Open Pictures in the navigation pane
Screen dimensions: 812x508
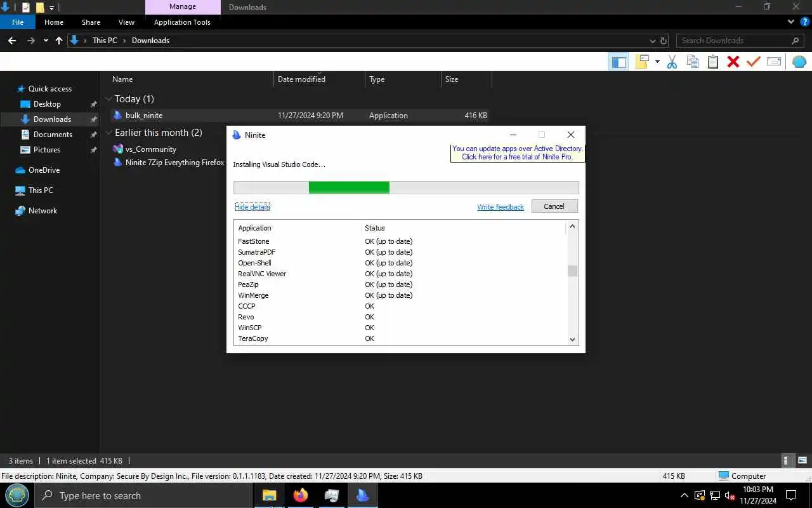47,150
